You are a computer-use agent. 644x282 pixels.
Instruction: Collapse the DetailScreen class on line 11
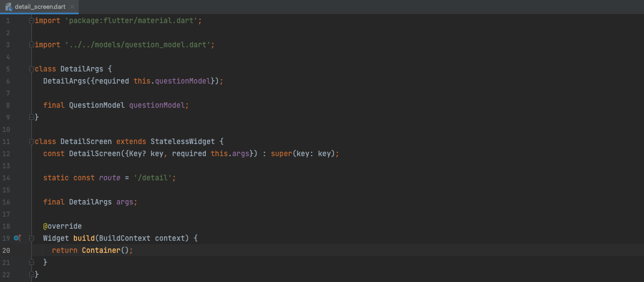31,141
